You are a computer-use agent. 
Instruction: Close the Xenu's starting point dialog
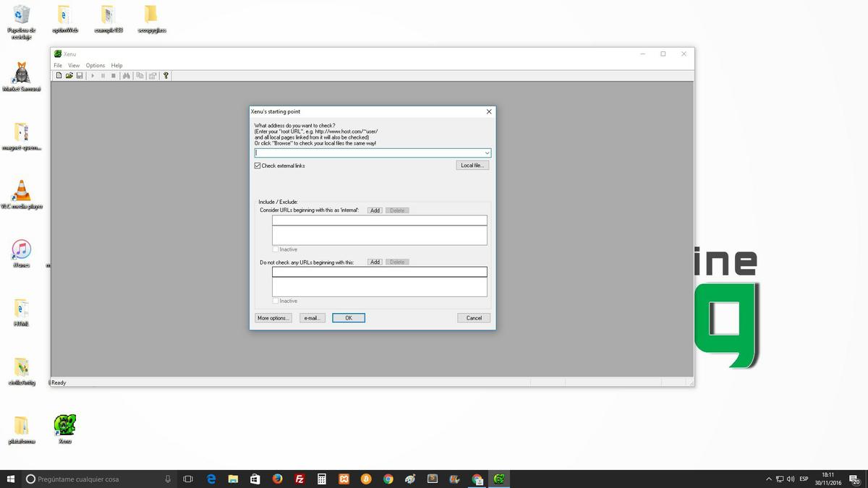tap(489, 112)
